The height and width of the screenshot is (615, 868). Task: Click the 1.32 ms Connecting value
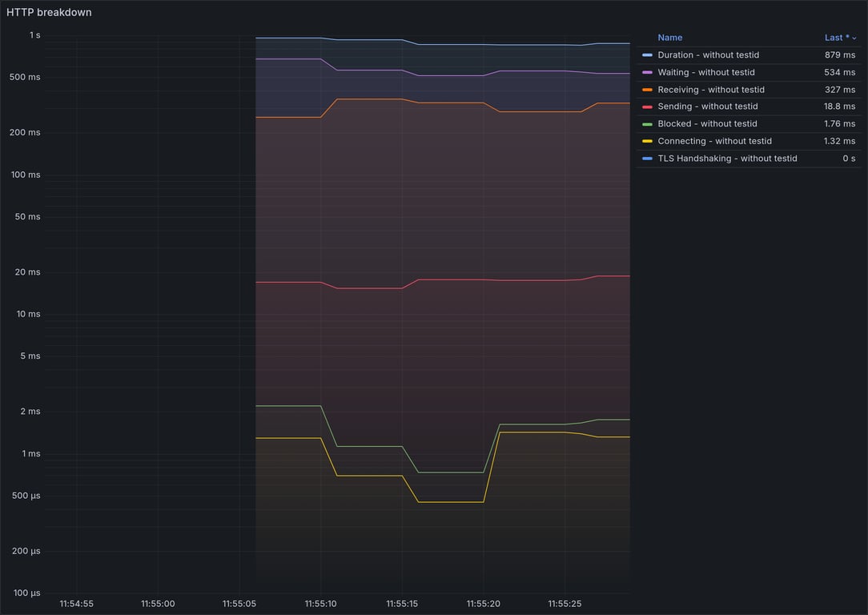[x=839, y=141]
